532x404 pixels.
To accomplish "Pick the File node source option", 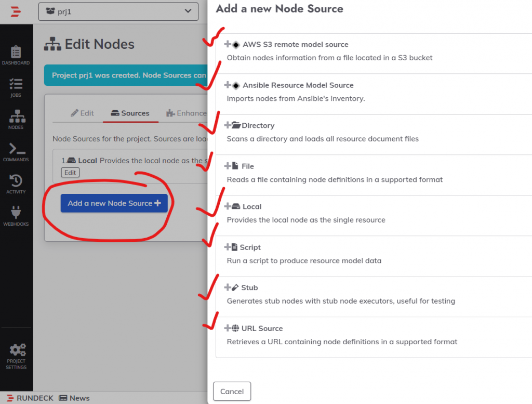I will (x=247, y=166).
